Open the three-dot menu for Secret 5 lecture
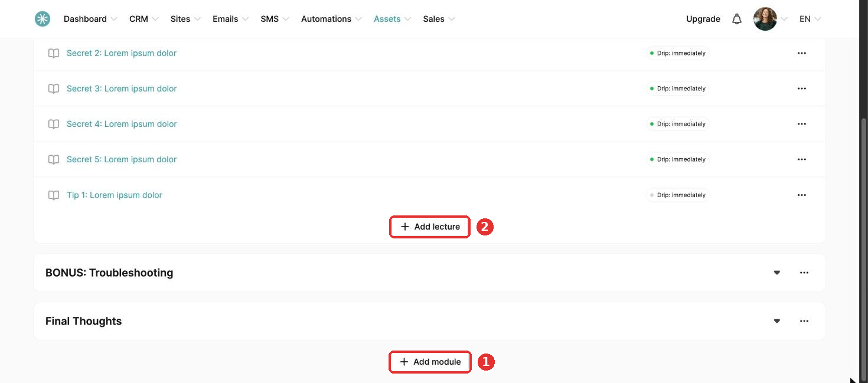 [802, 159]
